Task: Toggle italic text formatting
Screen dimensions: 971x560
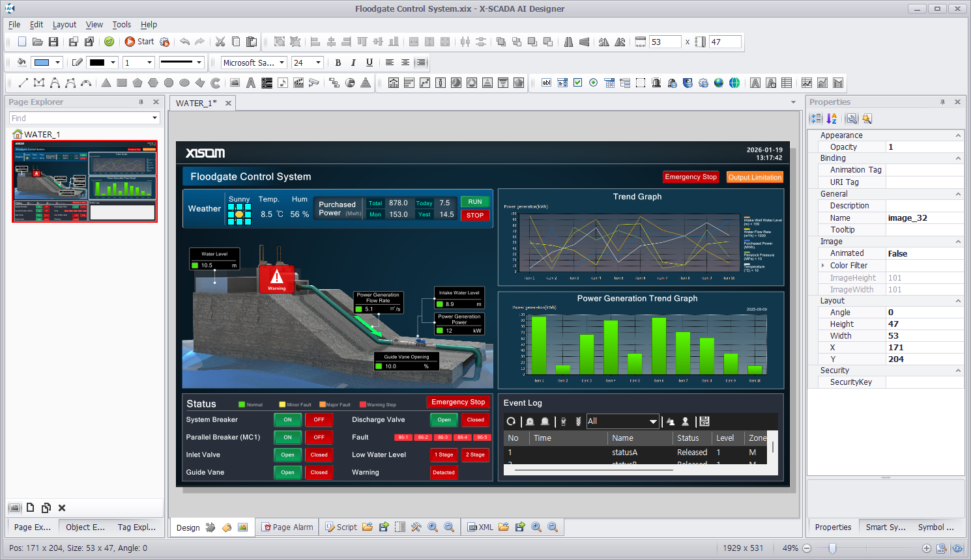Action: (x=353, y=63)
